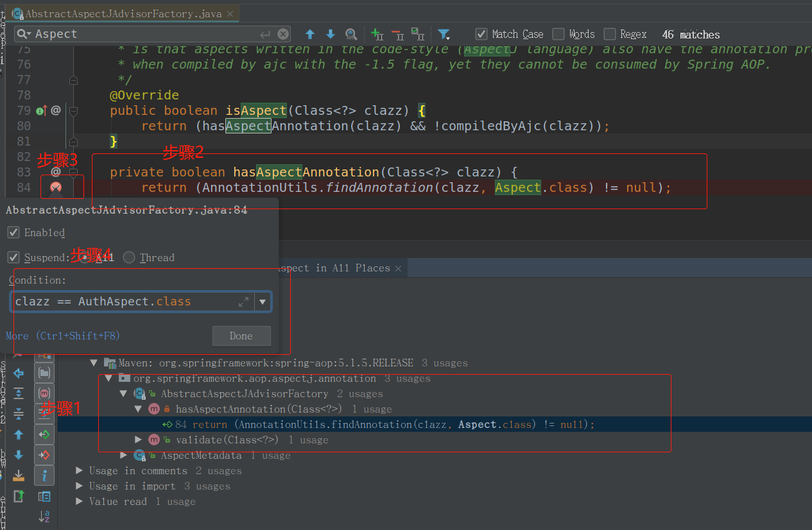Screen dimensions: 812x530
Task: Jump to next search occurrence arrow
Action: pyautogui.click(x=331, y=34)
